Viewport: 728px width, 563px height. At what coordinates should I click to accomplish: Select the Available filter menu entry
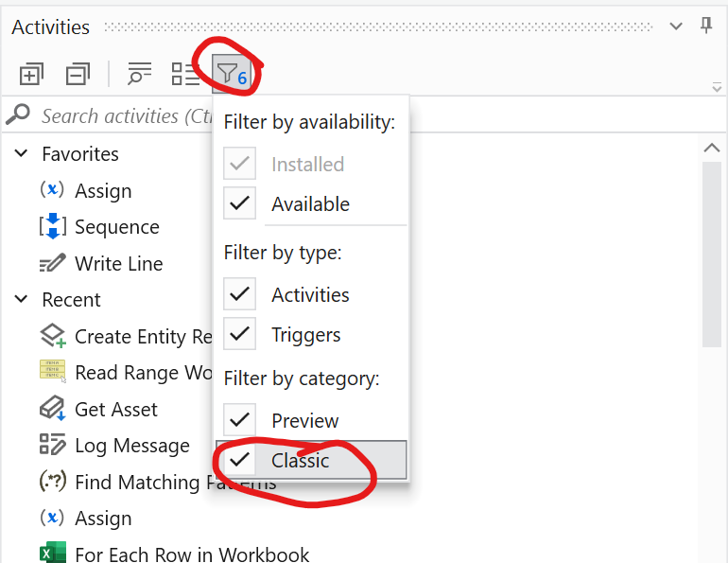click(311, 203)
